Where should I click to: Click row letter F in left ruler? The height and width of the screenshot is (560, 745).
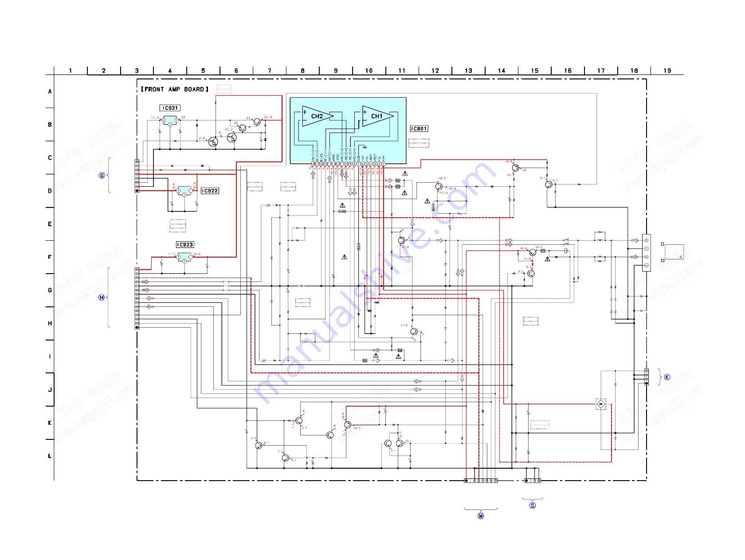(x=50, y=257)
